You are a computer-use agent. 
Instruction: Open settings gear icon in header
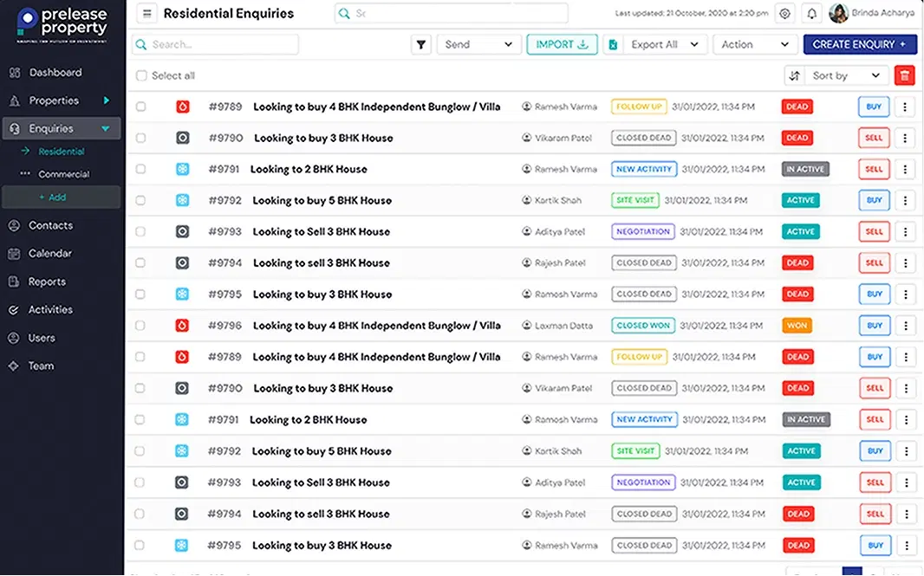784,14
